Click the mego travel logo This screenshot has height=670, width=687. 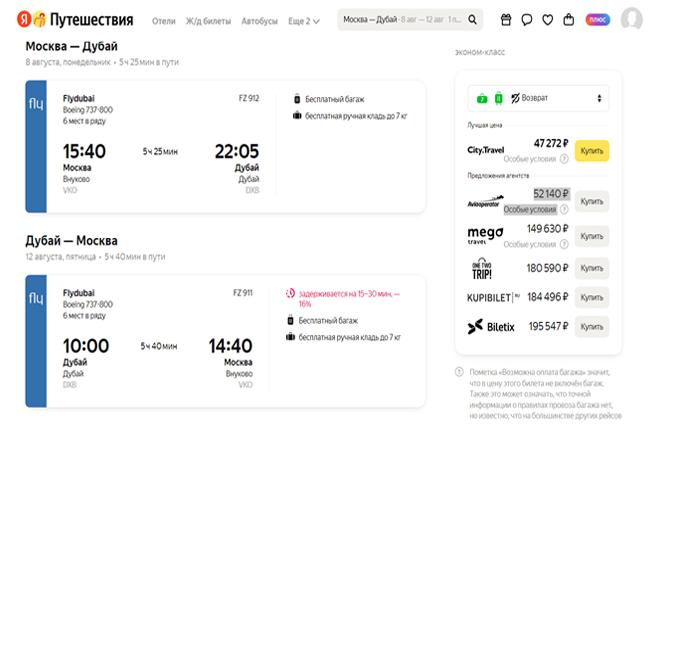click(x=485, y=235)
